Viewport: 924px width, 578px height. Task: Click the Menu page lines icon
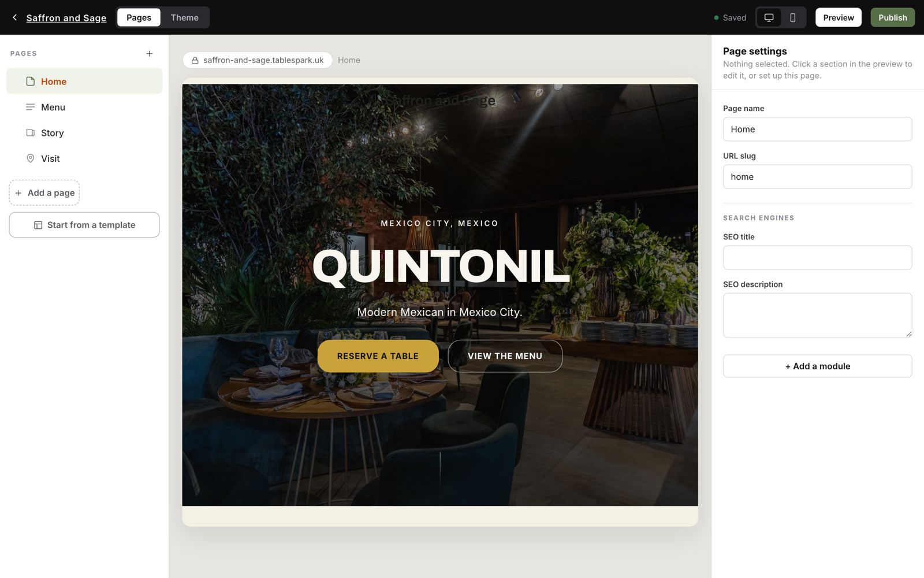(x=31, y=107)
